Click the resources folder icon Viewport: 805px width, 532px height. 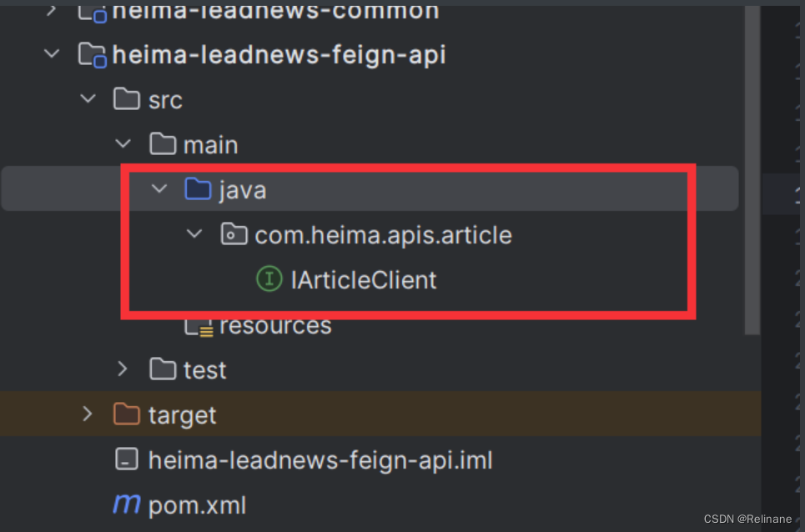click(x=198, y=325)
